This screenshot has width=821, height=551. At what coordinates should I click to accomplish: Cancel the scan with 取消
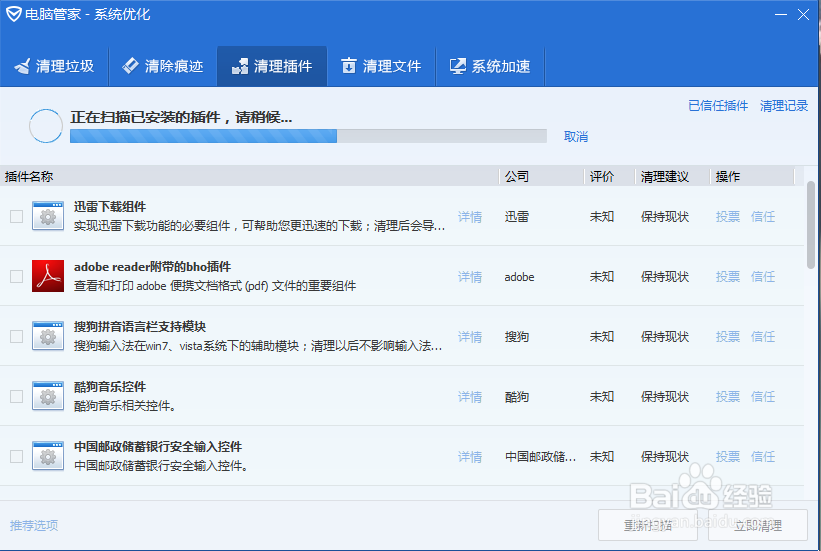575,137
